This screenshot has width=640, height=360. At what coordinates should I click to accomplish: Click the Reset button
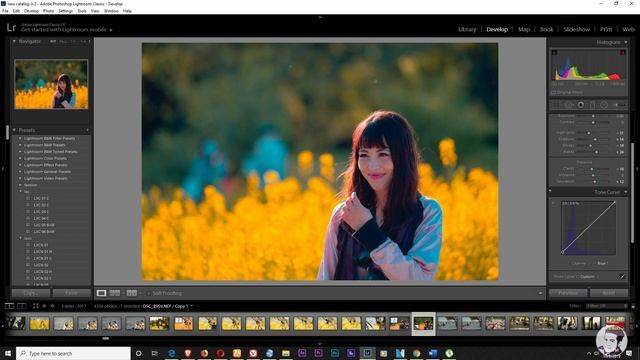[609, 293]
